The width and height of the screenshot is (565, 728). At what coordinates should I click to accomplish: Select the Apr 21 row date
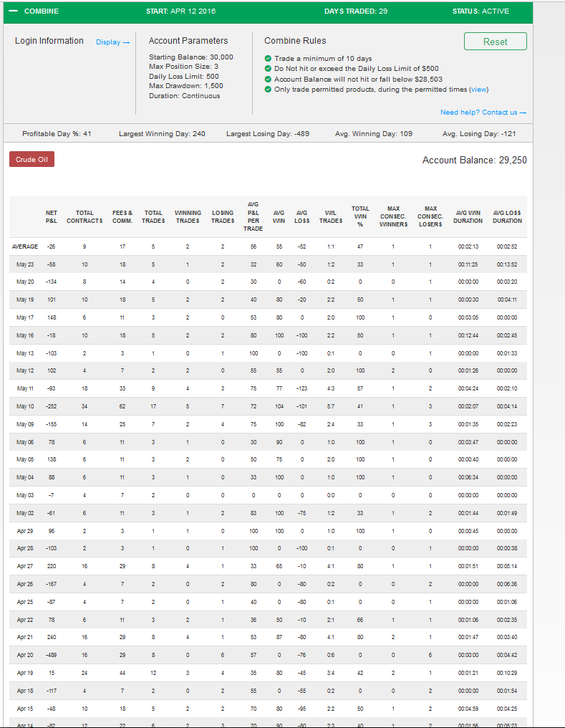pos(25,638)
